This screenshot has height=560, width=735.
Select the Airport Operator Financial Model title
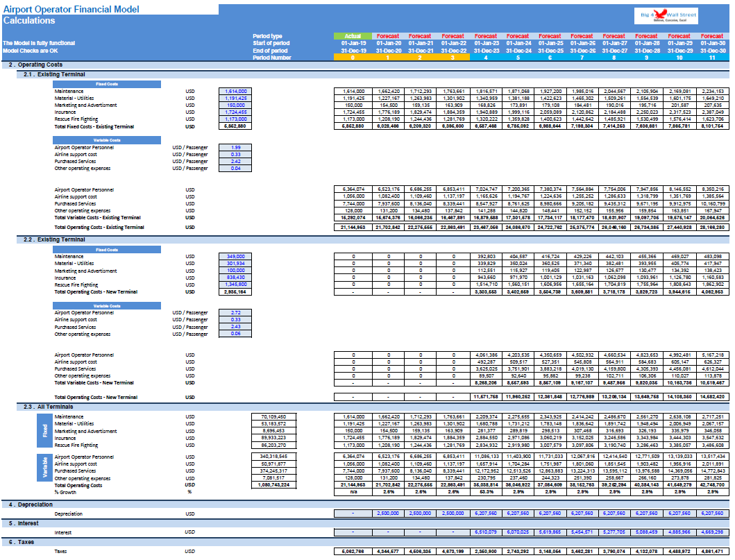coord(71,10)
